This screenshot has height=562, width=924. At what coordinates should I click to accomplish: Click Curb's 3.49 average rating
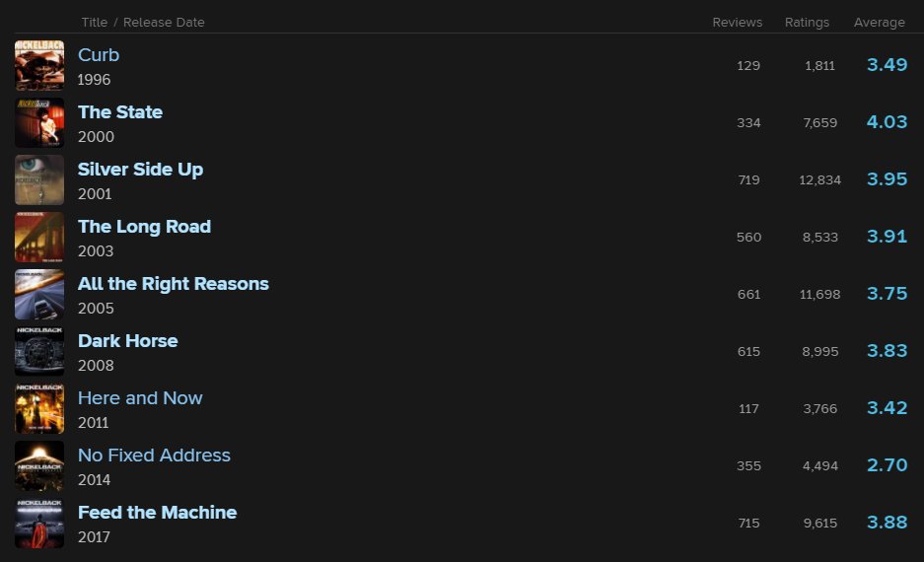pos(887,65)
